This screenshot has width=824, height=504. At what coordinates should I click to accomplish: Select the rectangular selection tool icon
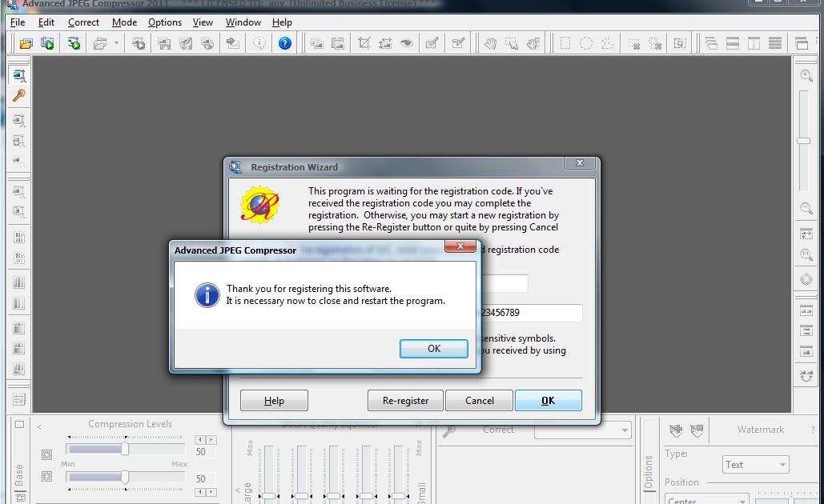click(565, 43)
